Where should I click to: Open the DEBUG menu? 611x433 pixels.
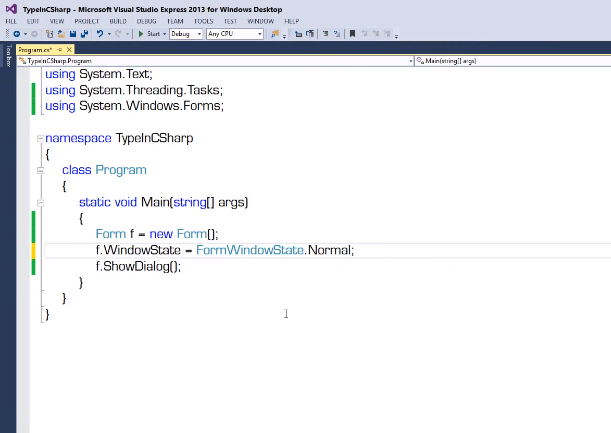pos(147,21)
